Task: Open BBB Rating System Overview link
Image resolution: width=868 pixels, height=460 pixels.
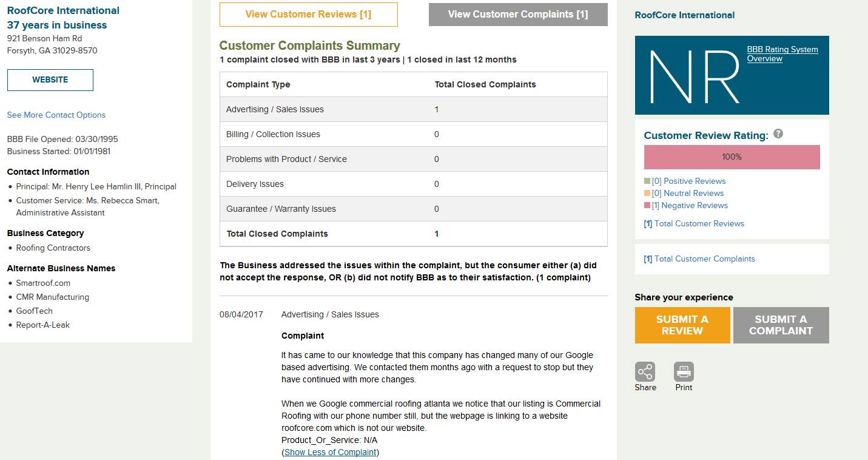Action: [782, 54]
